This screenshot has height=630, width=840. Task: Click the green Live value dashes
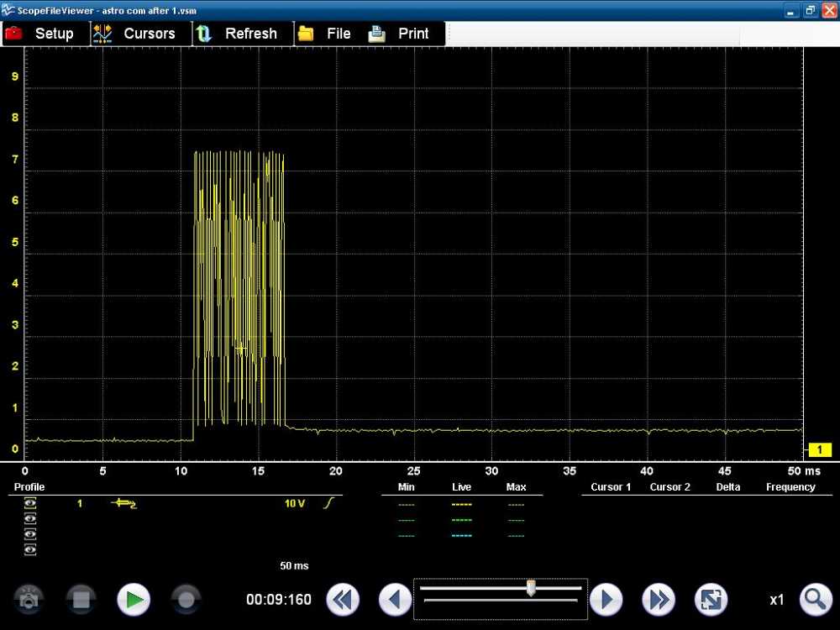tap(462, 520)
